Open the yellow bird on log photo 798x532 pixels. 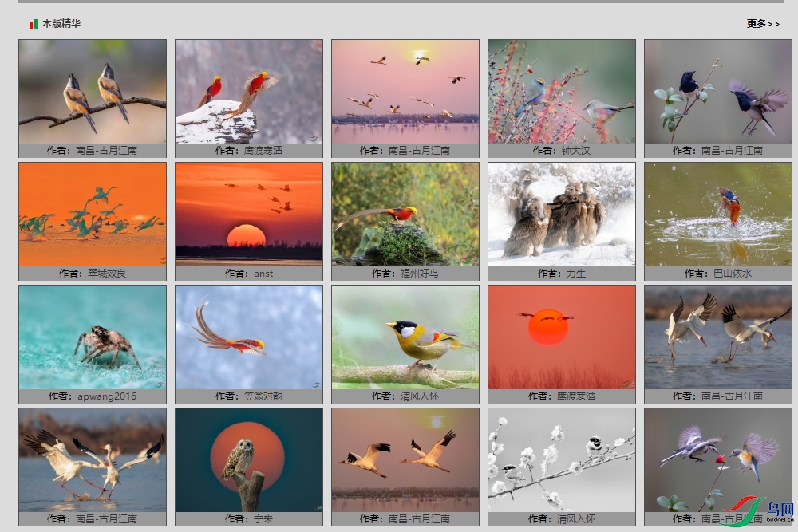(x=405, y=337)
